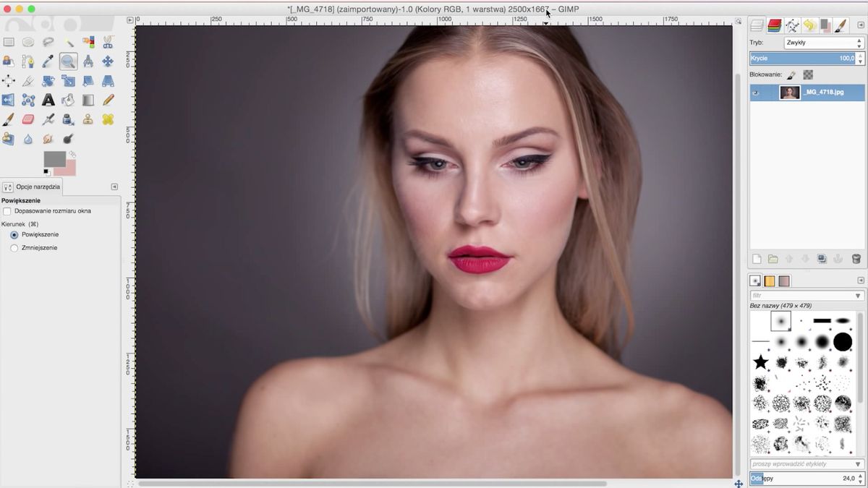Select the Scissors Select tool
Screen dimensions: 868x488
point(108,42)
